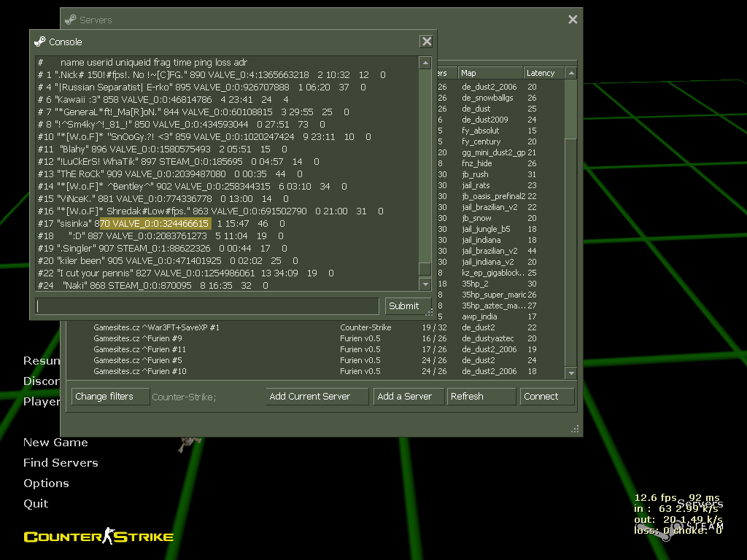Click the fy_century map row
Screen dimensions: 747x560
(x=500, y=142)
